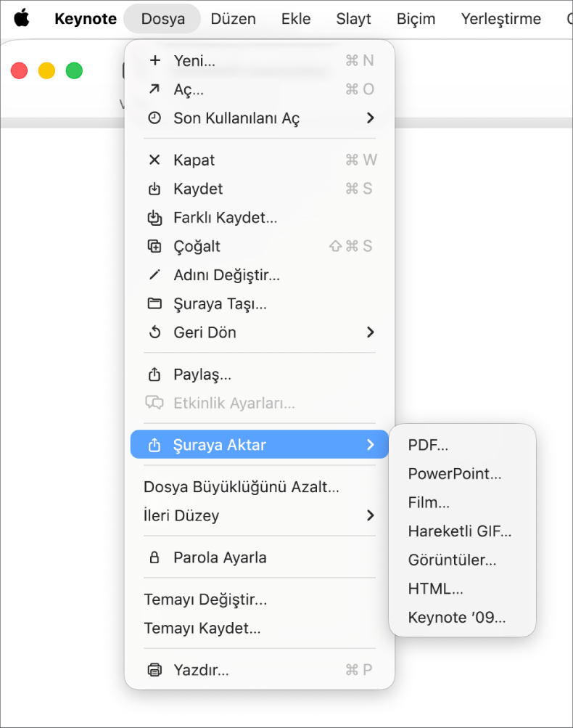Choose Parola Ayarla menu entry
Image resolution: width=573 pixels, height=728 pixels.
click(x=260, y=557)
